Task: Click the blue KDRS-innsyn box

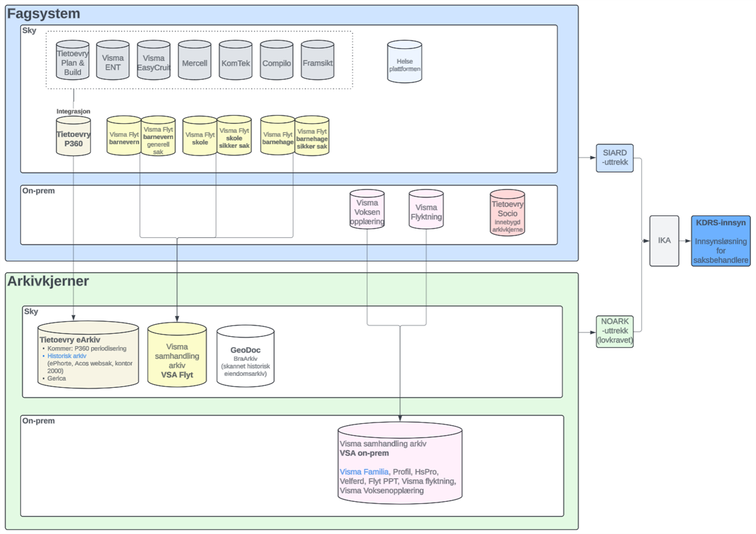Action: point(720,241)
